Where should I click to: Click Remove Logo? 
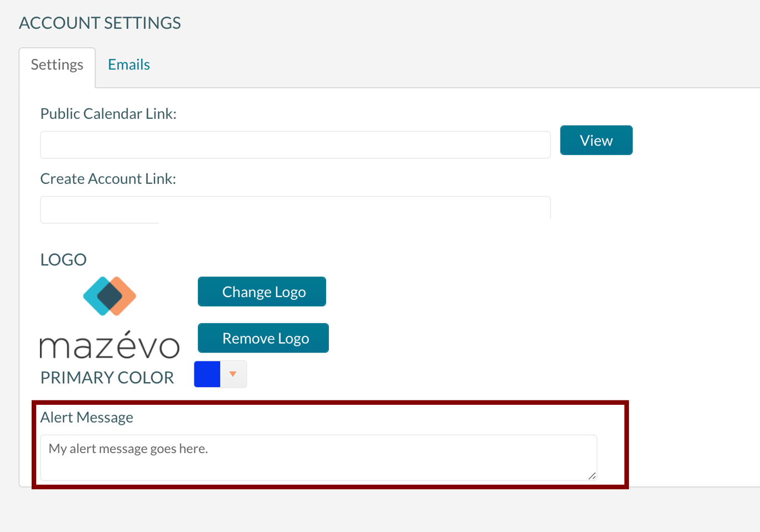pos(263,338)
